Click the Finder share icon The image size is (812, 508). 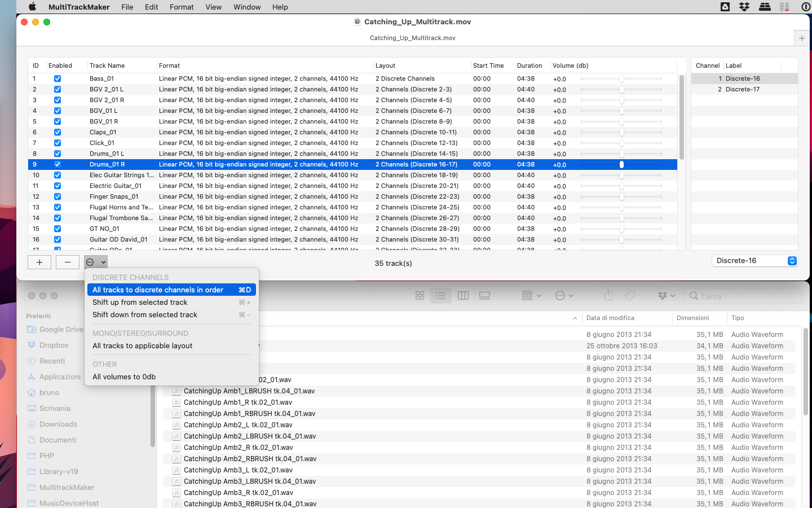point(608,295)
